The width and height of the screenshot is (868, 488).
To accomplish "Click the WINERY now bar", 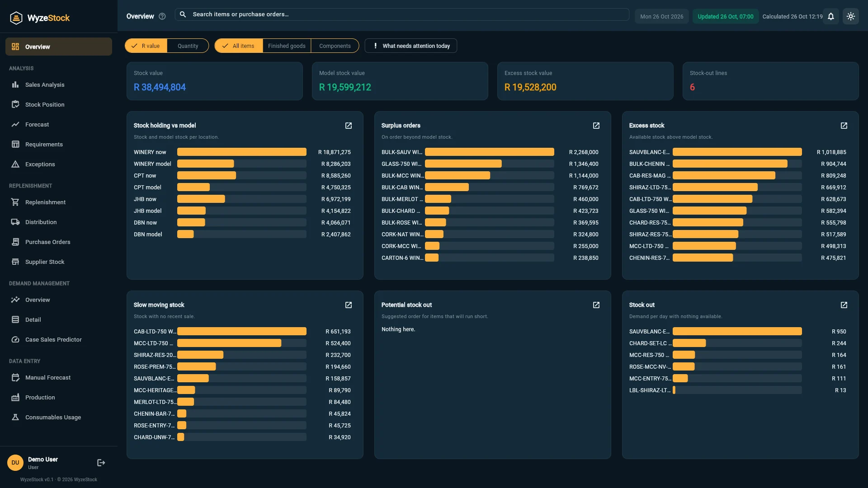I will tap(242, 152).
